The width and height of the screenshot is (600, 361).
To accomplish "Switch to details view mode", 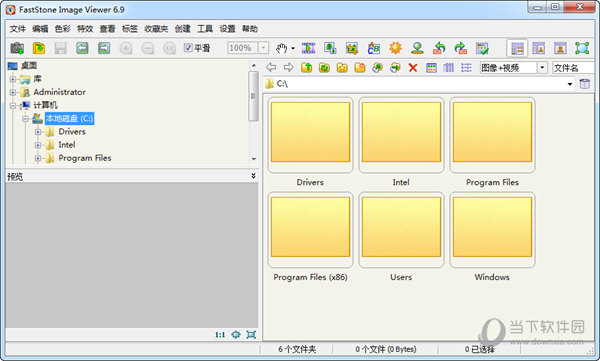I will click(448, 68).
